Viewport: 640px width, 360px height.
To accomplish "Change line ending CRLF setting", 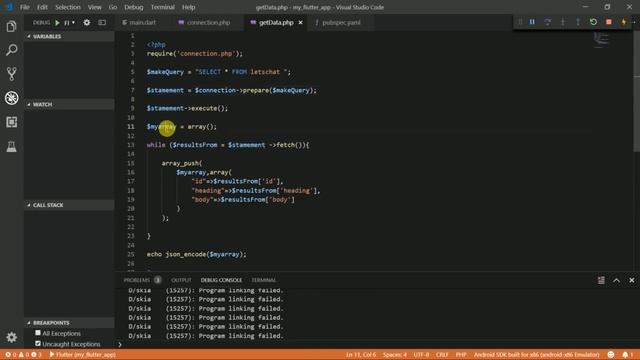I will [442, 354].
